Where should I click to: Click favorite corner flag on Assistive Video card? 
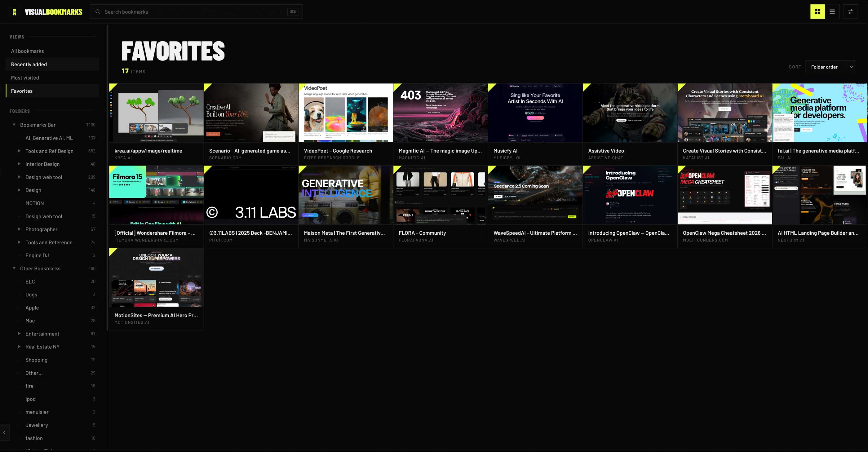coord(586,86)
